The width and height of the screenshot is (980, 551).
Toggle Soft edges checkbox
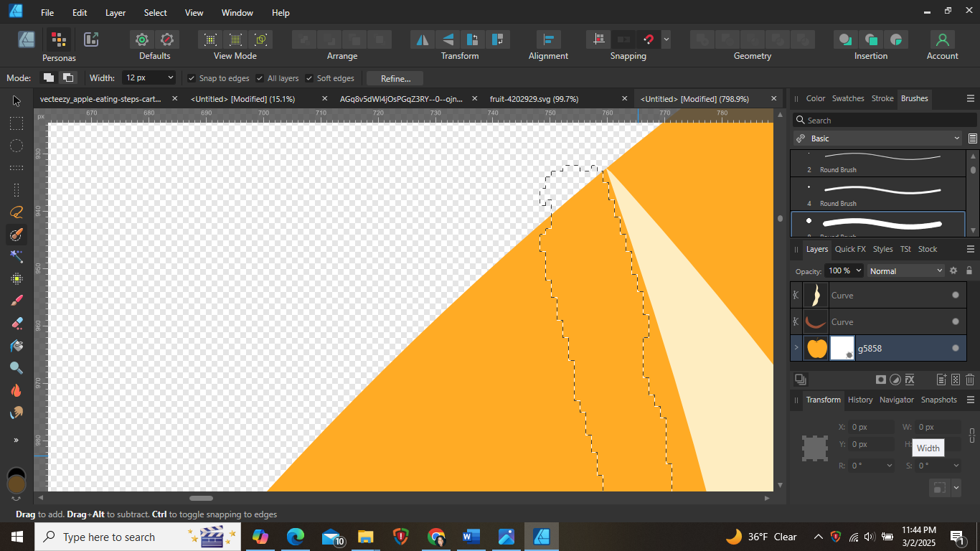[309, 78]
